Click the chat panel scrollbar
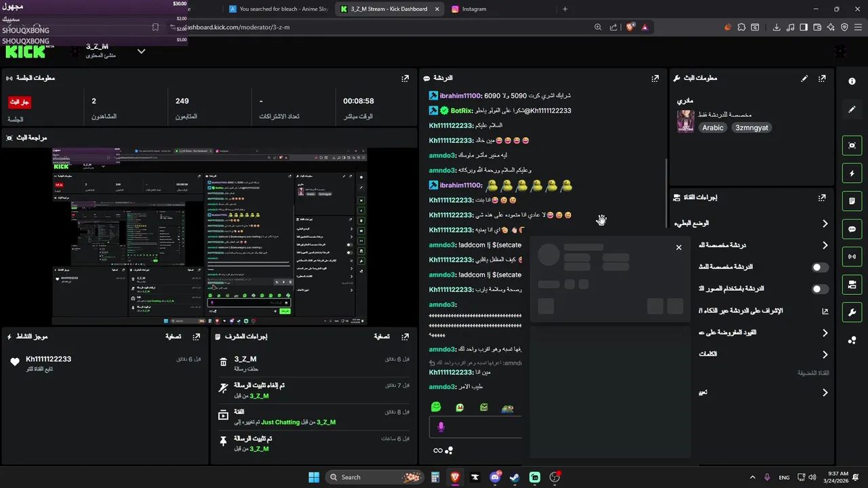Screen dimensions: 868x488 [666, 194]
